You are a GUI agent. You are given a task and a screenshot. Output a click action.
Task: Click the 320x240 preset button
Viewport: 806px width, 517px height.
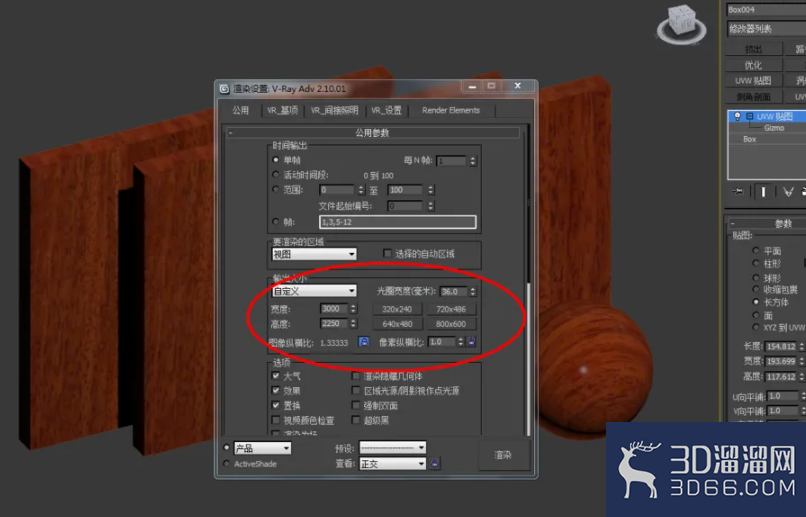pyautogui.click(x=397, y=309)
